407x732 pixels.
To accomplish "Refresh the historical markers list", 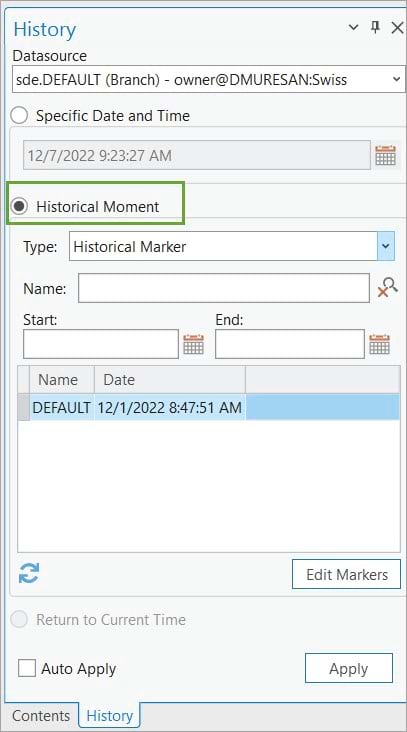I will click(x=29, y=573).
